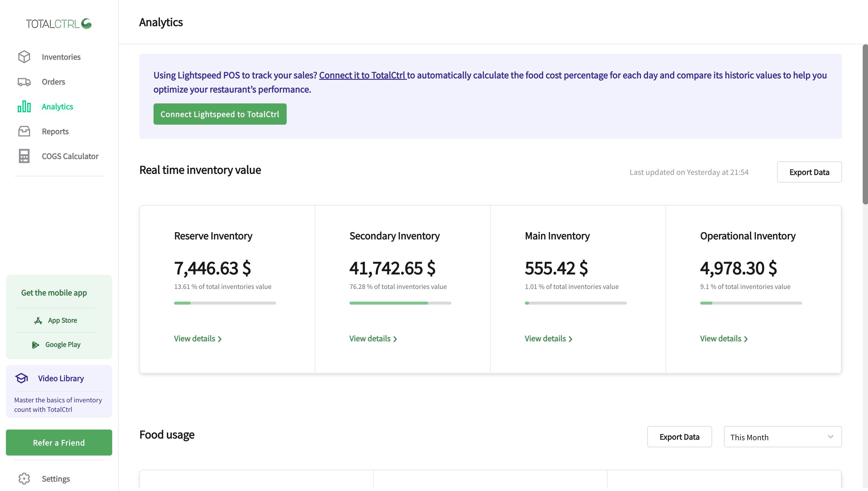The width and height of the screenshot is (868, 491).
Task: Click the page vertical scrollbar
Action: point(865,124)
